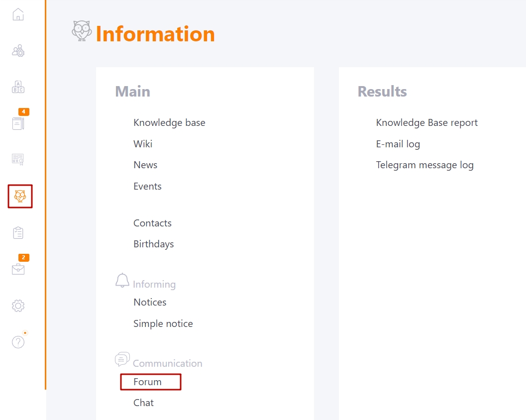
Task: Open the clipboard checklist sidebar icon
Action: click(x=18, y=232)
